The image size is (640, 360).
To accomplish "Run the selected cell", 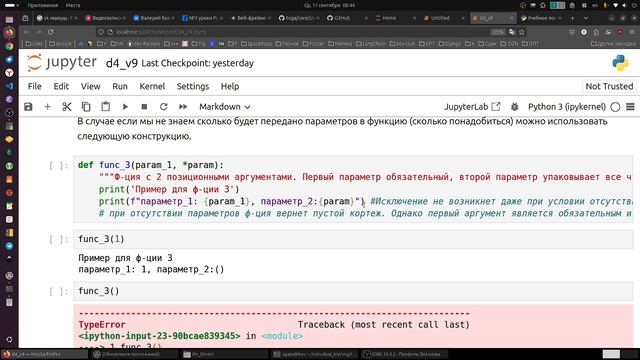I will 125,107.
